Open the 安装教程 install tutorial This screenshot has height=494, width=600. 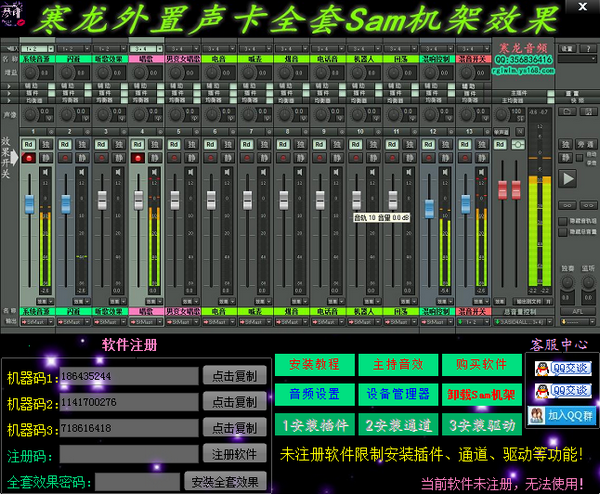[x=313, y=364]
